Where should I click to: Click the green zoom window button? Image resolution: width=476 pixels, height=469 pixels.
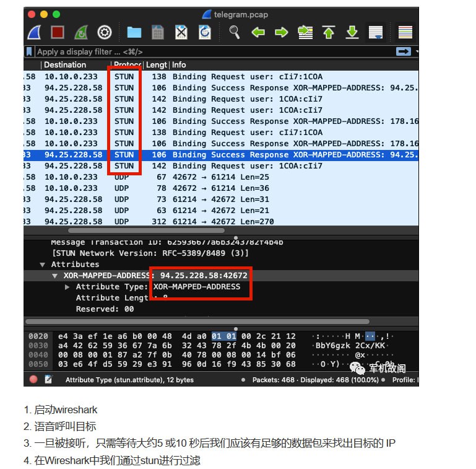(56, 14)
